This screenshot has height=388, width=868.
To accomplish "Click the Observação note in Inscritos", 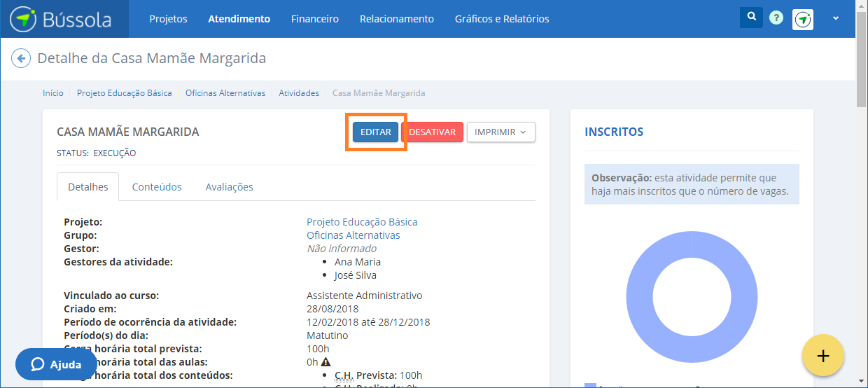I will click(692, 184).
